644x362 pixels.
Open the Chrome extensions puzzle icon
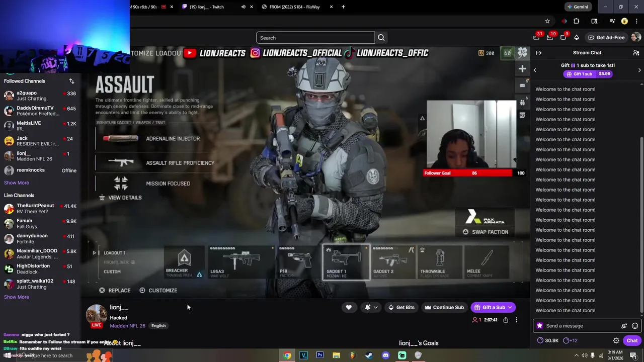[577, 21]
